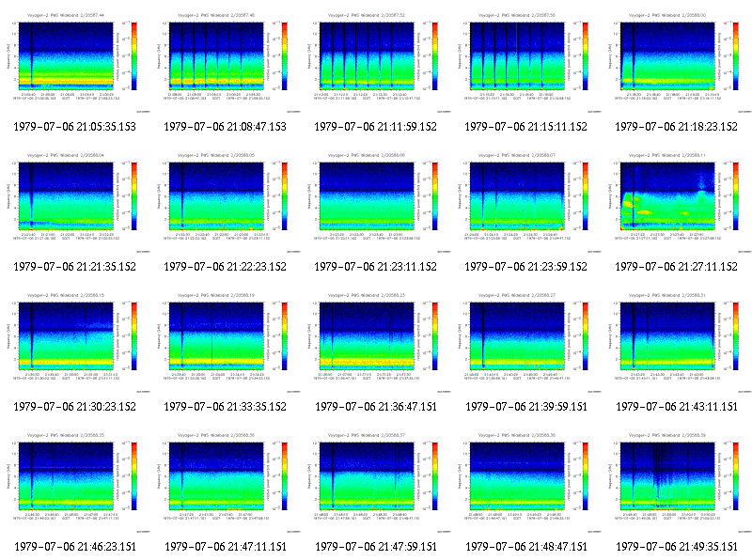Open spectrogram thumbnail dated 21:47:11.151

click(226, 483)
